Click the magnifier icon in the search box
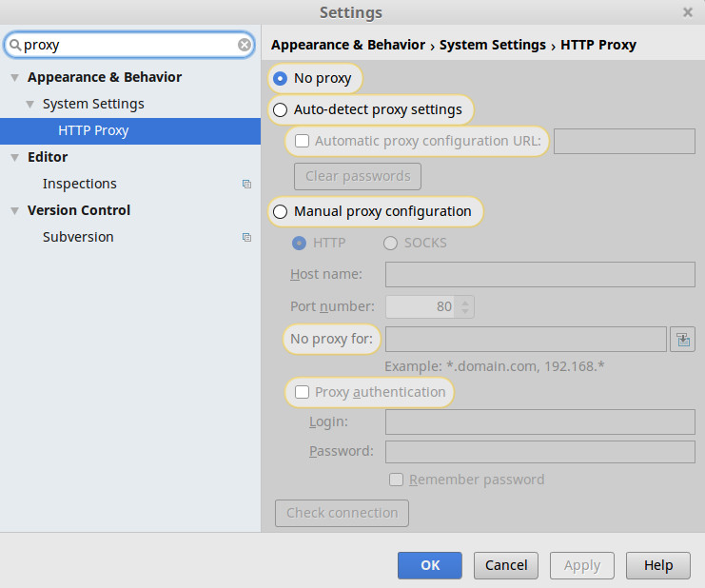The width and height of the screenshot is (705, 588). [15, 45]
